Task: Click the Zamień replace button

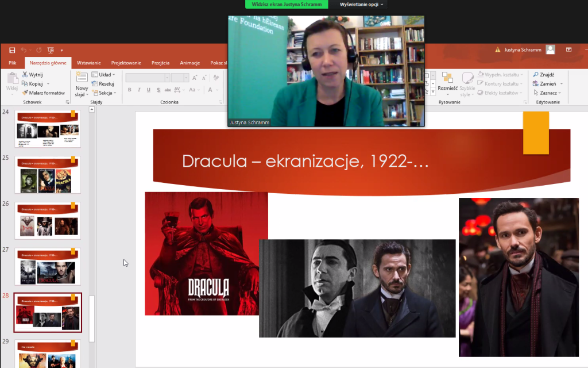Action: (547, 84)
